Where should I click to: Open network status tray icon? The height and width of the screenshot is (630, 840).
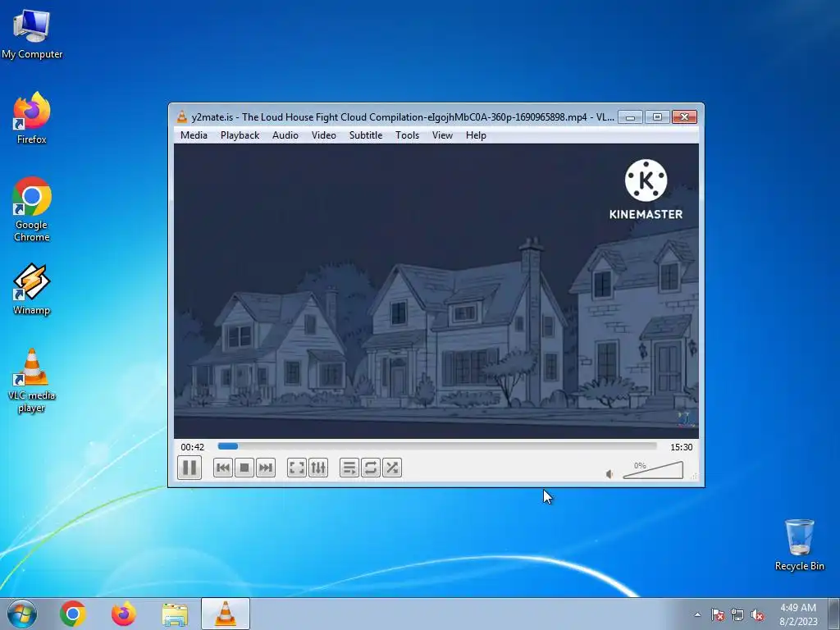click(737, 614)
